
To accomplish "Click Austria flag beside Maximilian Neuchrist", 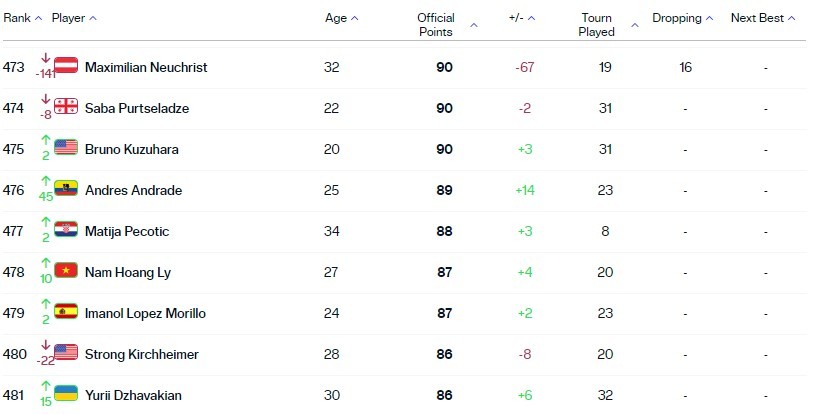I will click(x=66, y=65).
